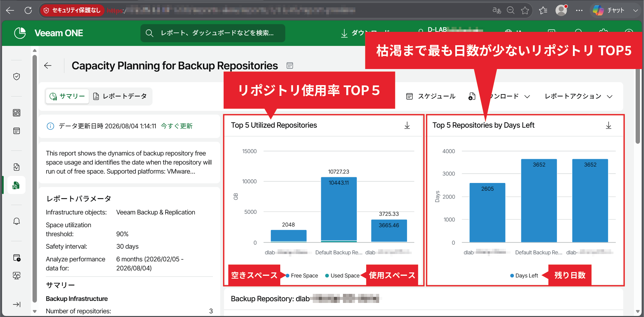The image size is (644, 317).
Task: Switch to the サマリー tab
Action: pyautogui.click(x=67, y=97)
